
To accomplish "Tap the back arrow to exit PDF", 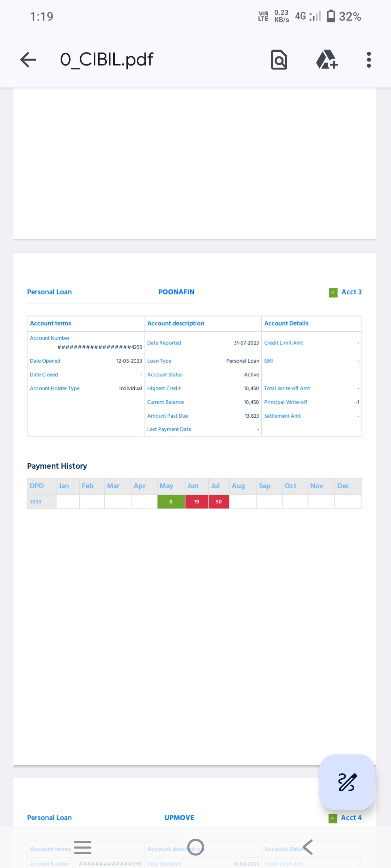I will 28,60.
